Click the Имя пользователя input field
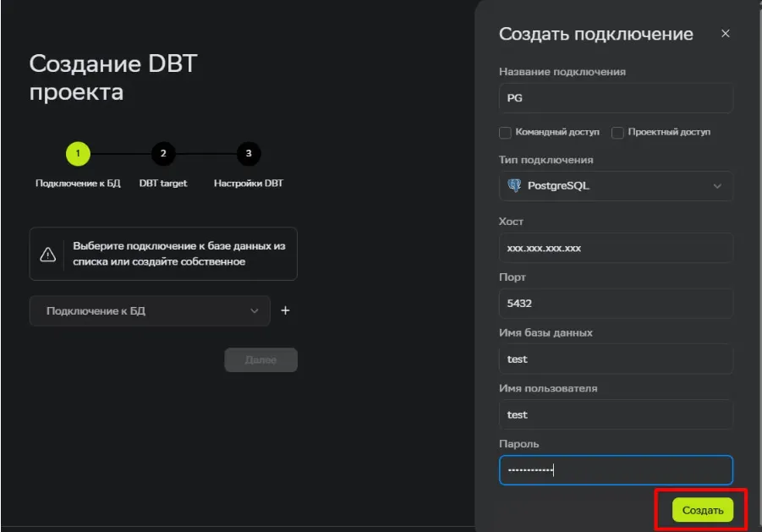The width and height of the screenshot is (762, 532). 615,414
